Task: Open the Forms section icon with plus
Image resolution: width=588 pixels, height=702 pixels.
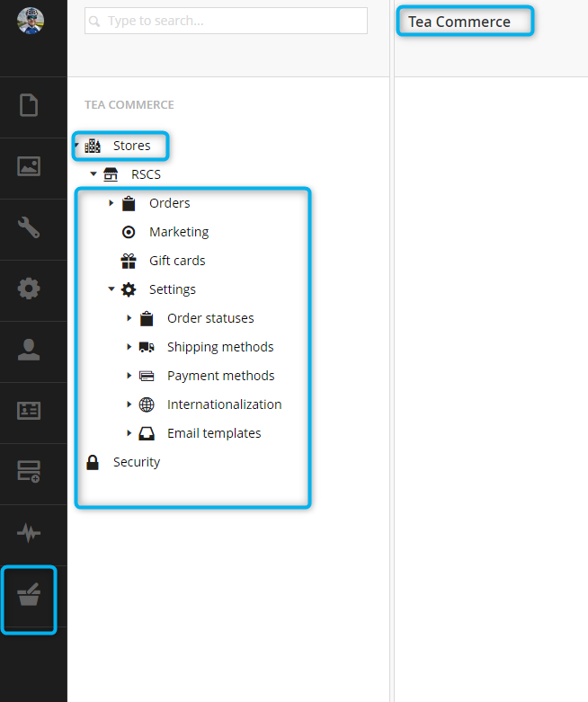Action: (29, 471)
